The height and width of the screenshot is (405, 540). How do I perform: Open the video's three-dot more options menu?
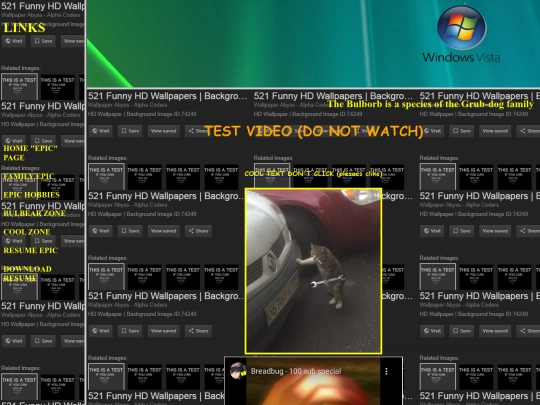[x=386, y=371]
